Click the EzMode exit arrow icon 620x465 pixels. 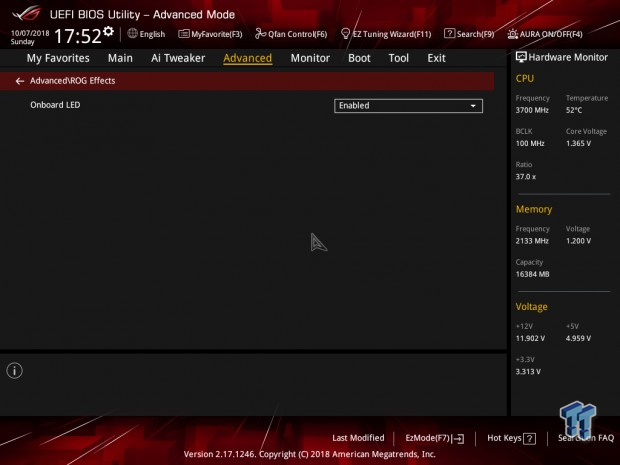pos(458,439)
